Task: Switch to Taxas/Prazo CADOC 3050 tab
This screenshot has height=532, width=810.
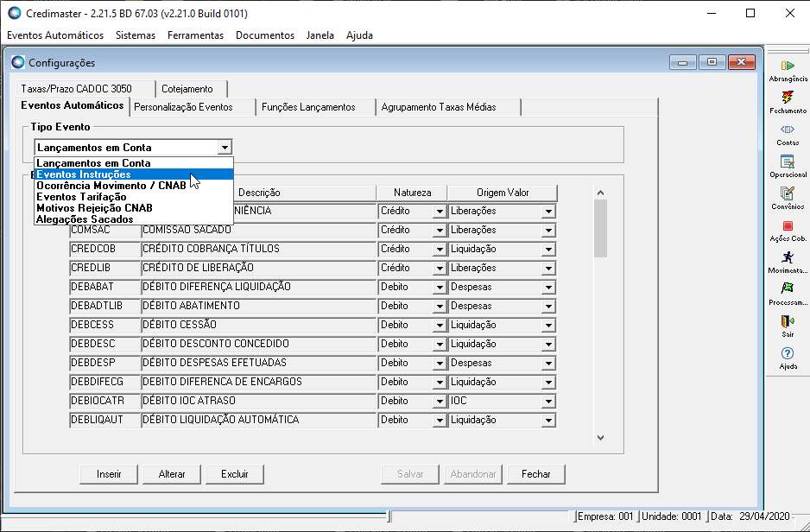Action: point(85,89)
